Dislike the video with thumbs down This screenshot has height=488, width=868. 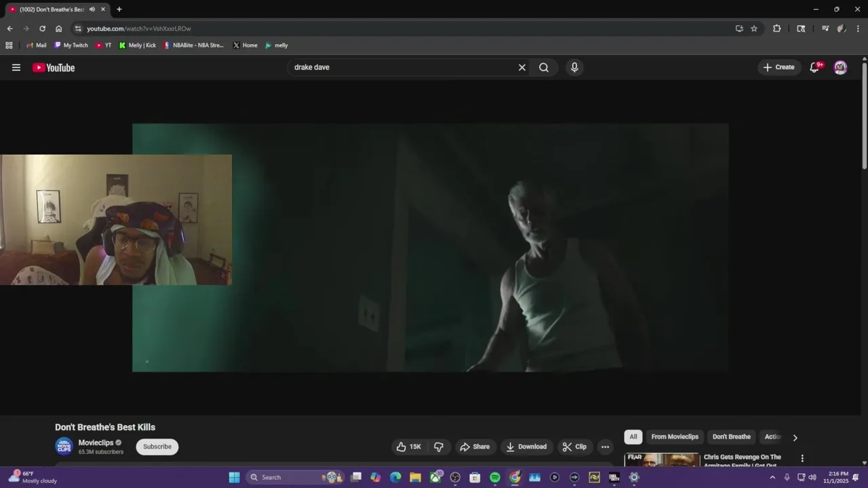[439, 447]
